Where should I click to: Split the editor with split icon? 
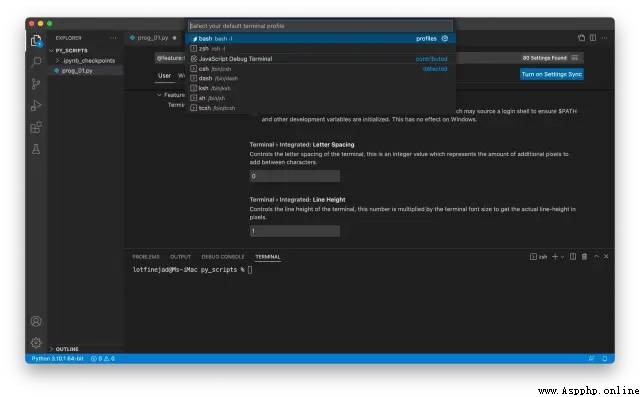(593, 38)
